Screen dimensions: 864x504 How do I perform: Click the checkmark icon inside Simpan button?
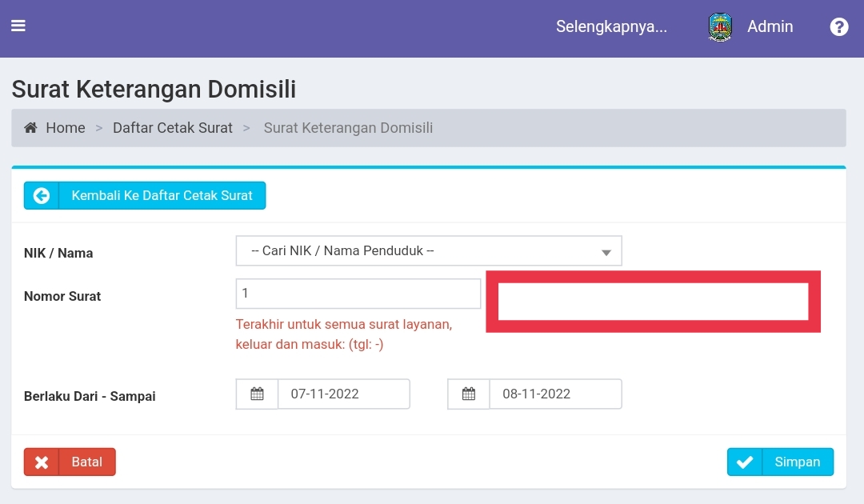745,462
